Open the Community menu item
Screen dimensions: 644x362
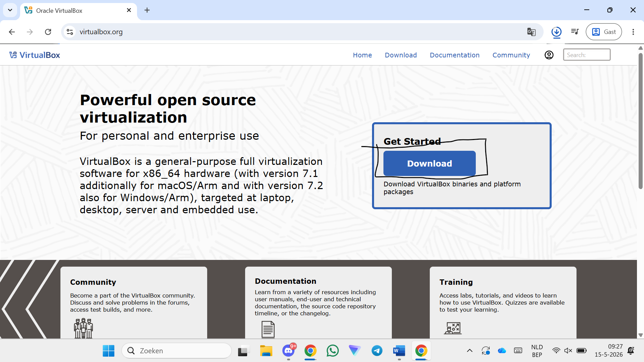coord(511,55)
